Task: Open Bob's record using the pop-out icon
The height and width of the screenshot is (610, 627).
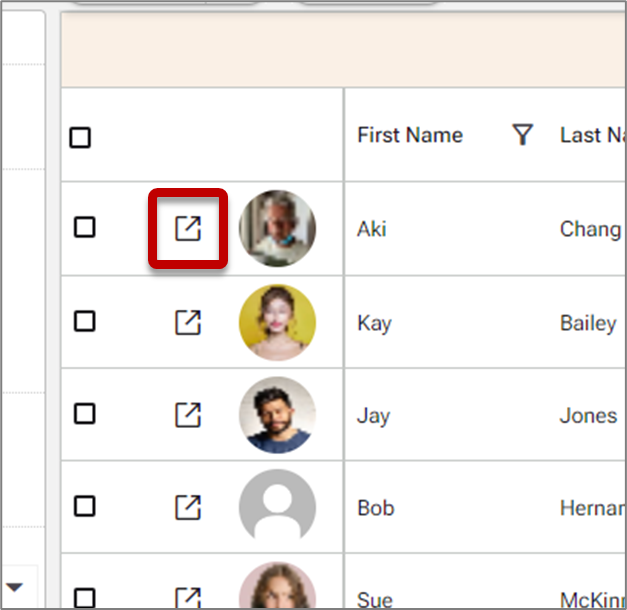Action: [x=188, y=507]
